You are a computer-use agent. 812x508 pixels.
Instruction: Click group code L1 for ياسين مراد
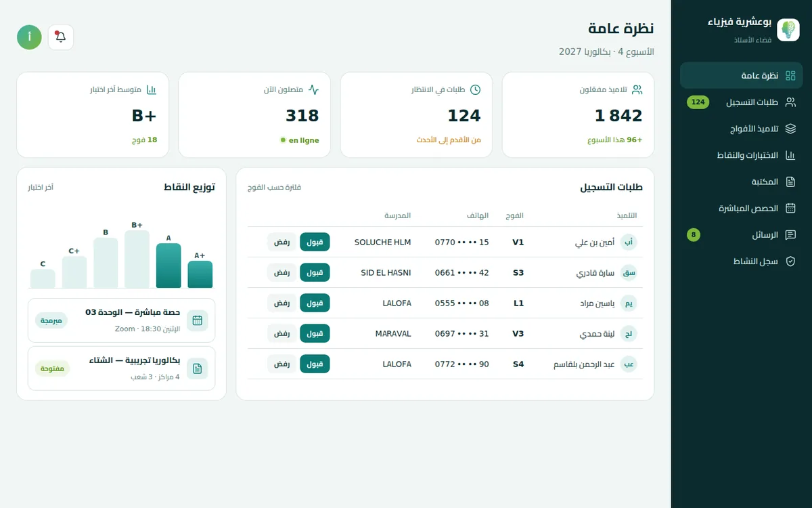tap(518, 303)
